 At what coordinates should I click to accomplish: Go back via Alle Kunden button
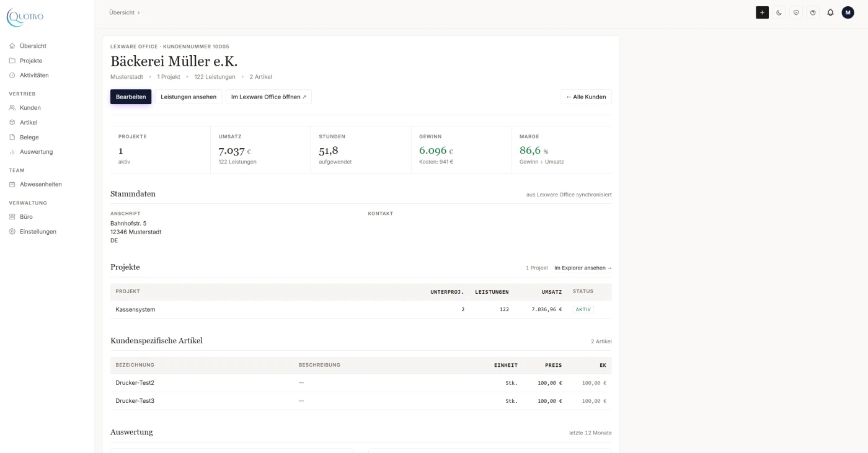tap(586, 97)
